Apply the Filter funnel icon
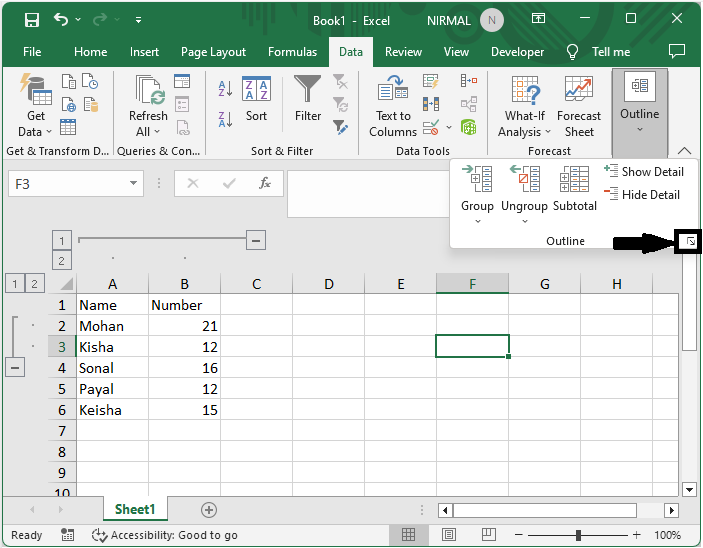 tap(308, 100)
